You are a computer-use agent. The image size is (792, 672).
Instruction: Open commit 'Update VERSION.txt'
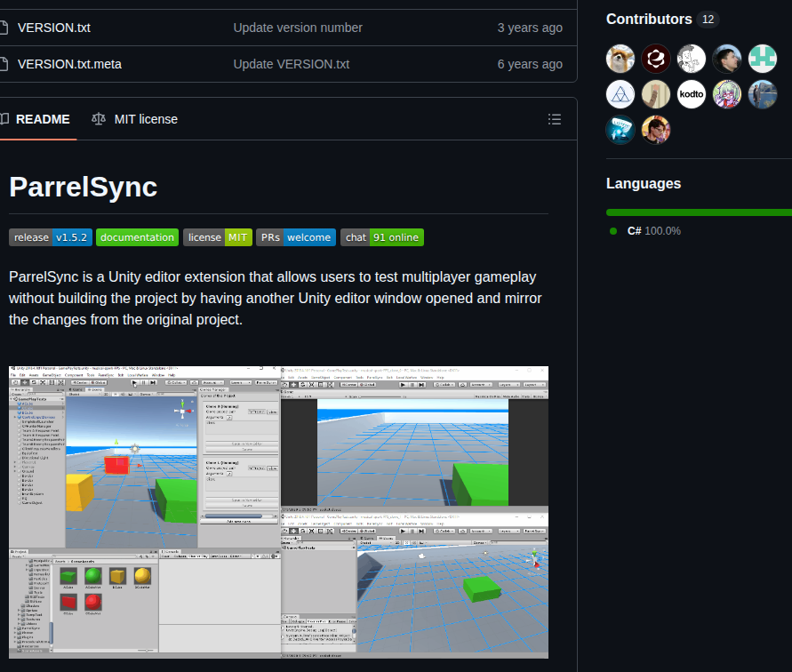click(x=291, y=64)
